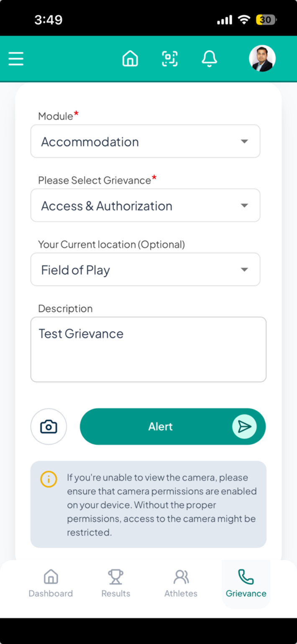Open the user profile picture
This screenshot has height=644, width=297.
click(x=262, y=59)
